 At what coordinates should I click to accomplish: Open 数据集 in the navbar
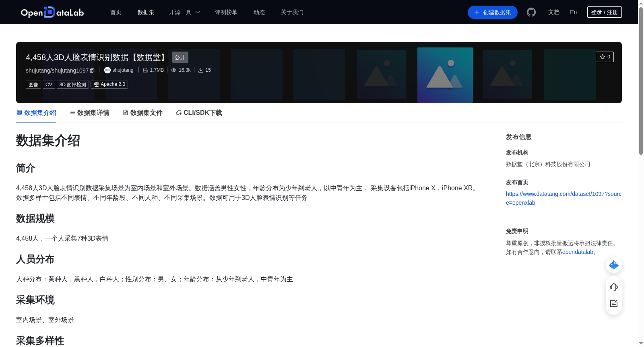(x=146, y=12)
